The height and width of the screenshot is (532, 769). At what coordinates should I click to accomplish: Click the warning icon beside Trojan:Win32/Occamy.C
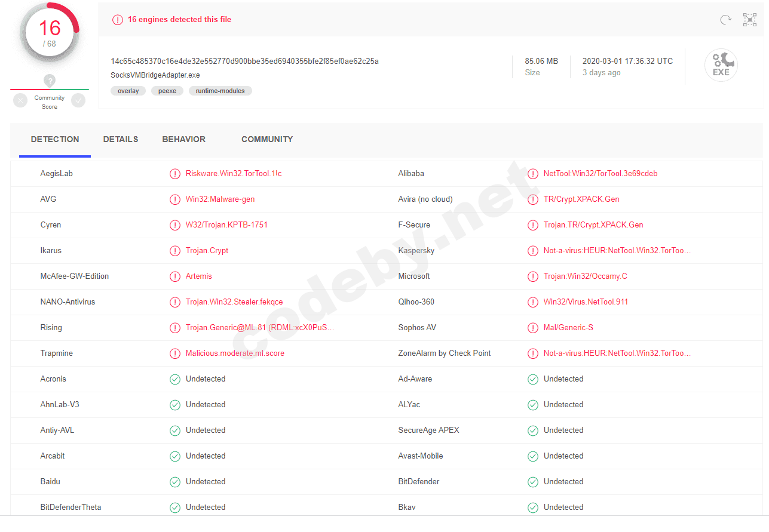pos(532,276)
